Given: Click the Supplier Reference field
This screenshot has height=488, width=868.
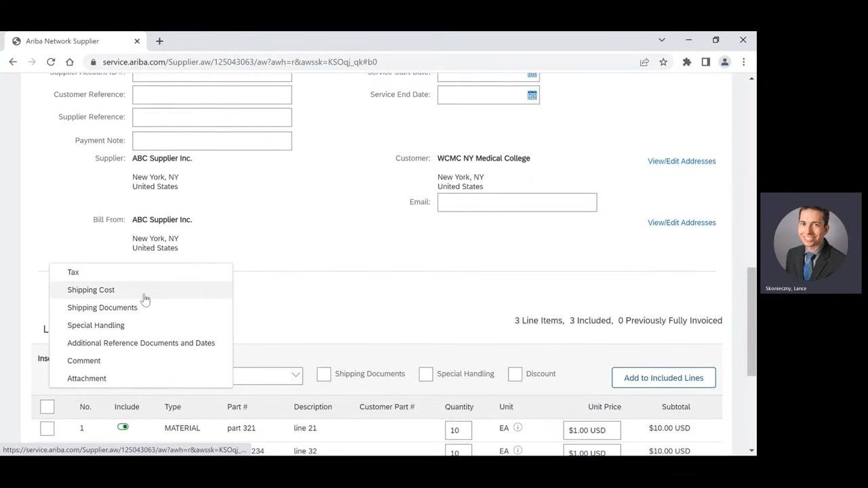Looking at the screenshot, I should (212, 117).
